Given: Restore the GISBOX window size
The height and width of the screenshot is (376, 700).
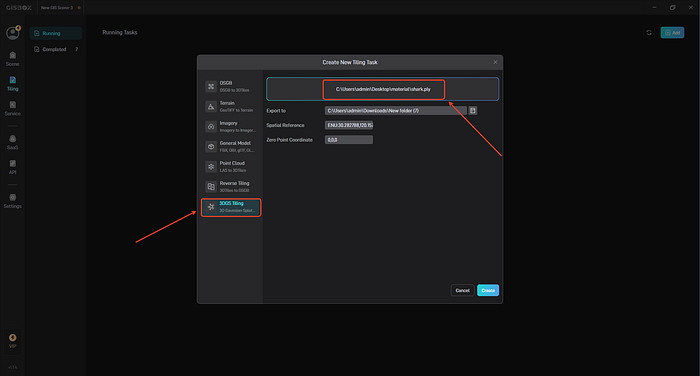Looking at the screenshot, I should pyautogui.click(x=672, y=8).
